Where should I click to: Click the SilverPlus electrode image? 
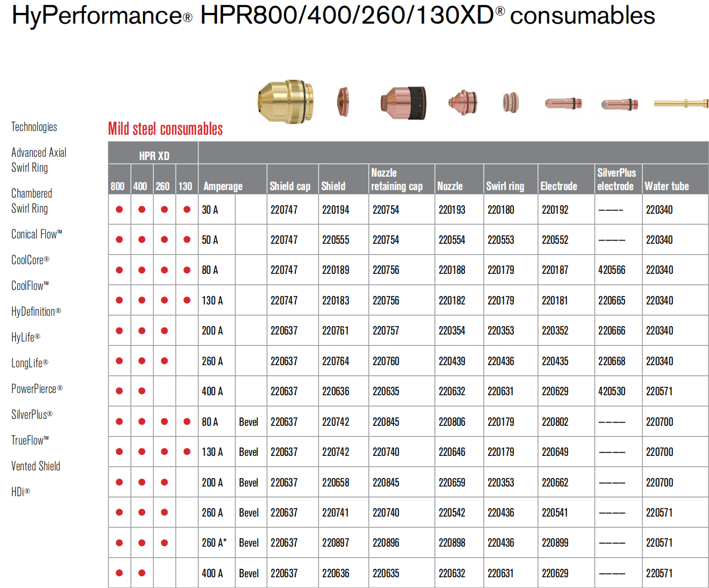(x=619, y=104)
